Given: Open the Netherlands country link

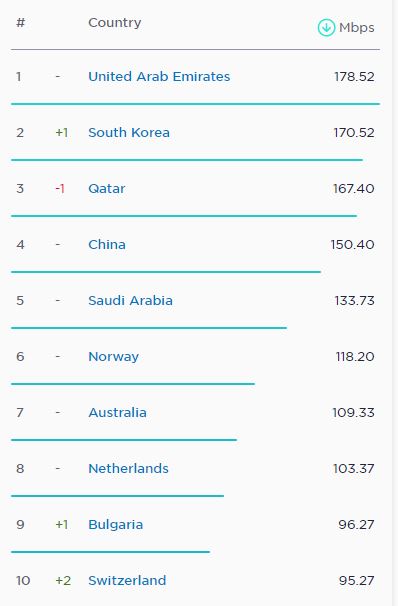Looking at the screenshot, I should click(x=129, y=469).
